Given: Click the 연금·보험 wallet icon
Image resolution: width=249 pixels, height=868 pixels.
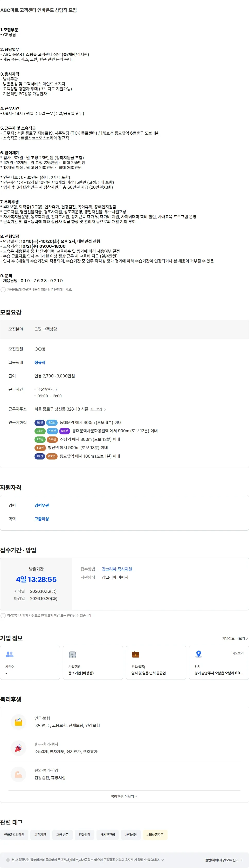Looking at the screenshot, I should [19, 722].
